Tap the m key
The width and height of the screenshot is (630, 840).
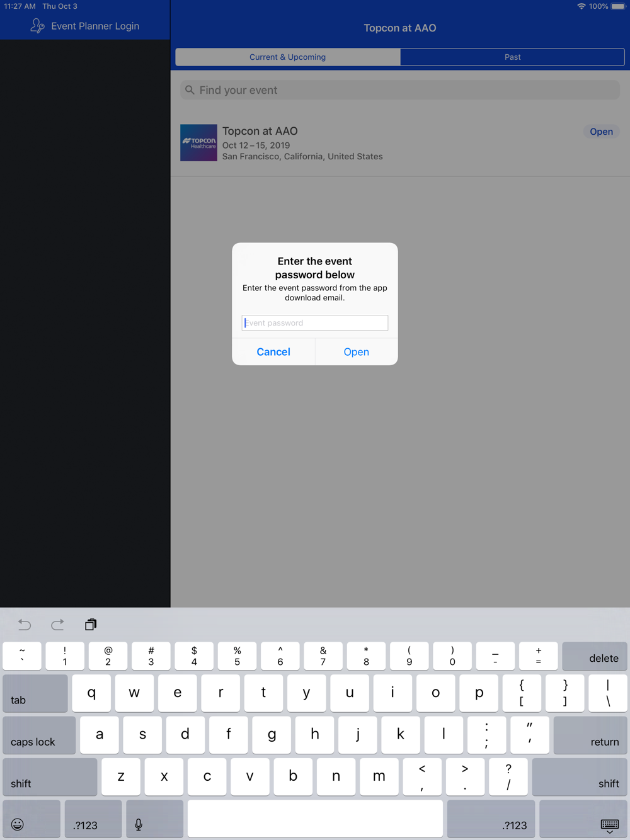click(x=379, y=777)
